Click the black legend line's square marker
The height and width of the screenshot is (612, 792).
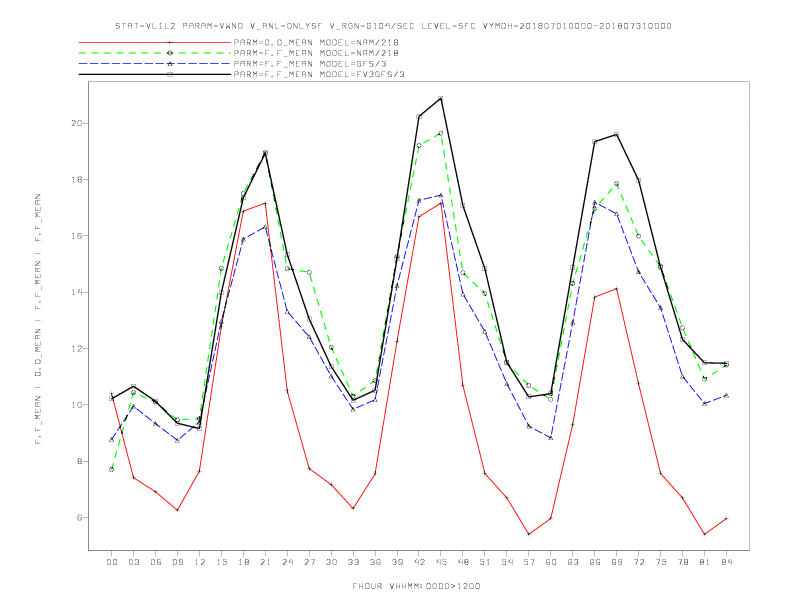pyautogui.click(x=170, y=74)
